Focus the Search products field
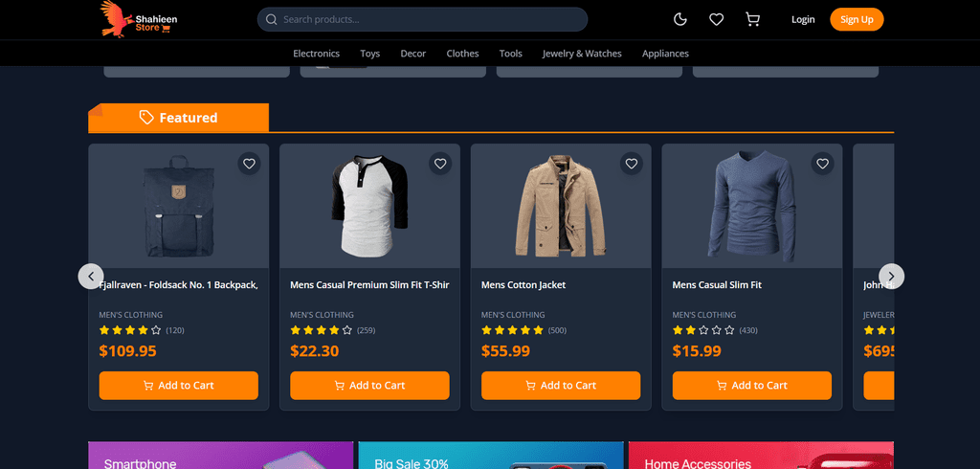The height and width of the screenshot is (469, 980). click(422, 19)
